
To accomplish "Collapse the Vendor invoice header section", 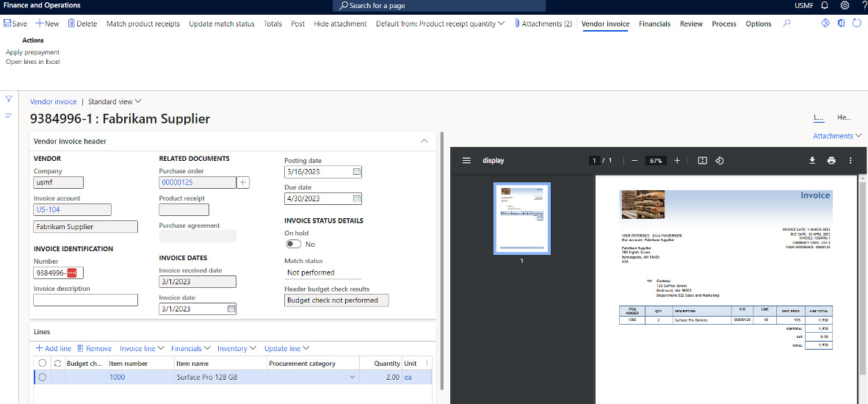I will point(424,141).
